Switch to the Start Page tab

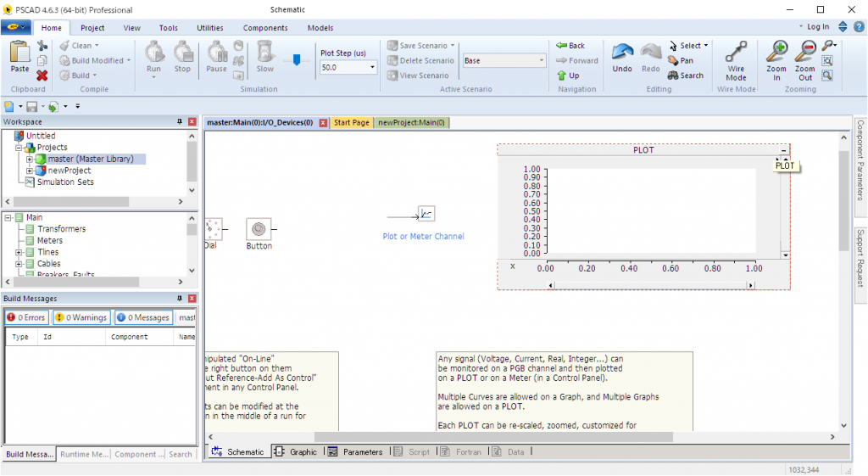click(x=351, y=123)
